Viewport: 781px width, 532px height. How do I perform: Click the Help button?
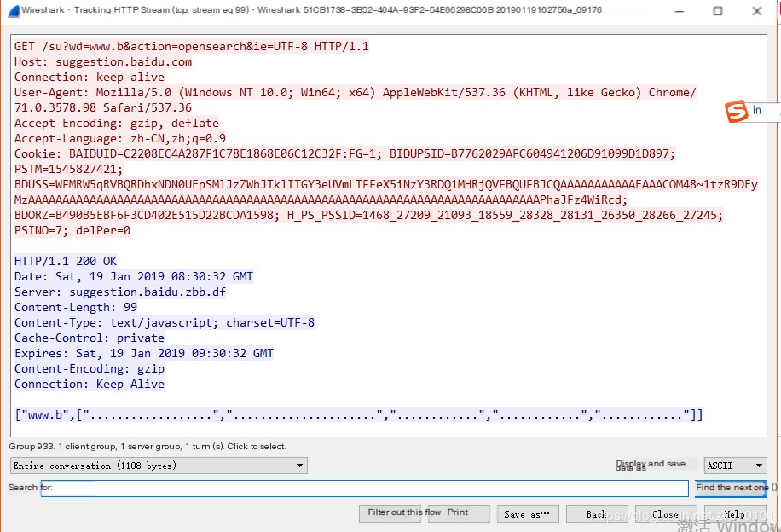click(735, 513)
